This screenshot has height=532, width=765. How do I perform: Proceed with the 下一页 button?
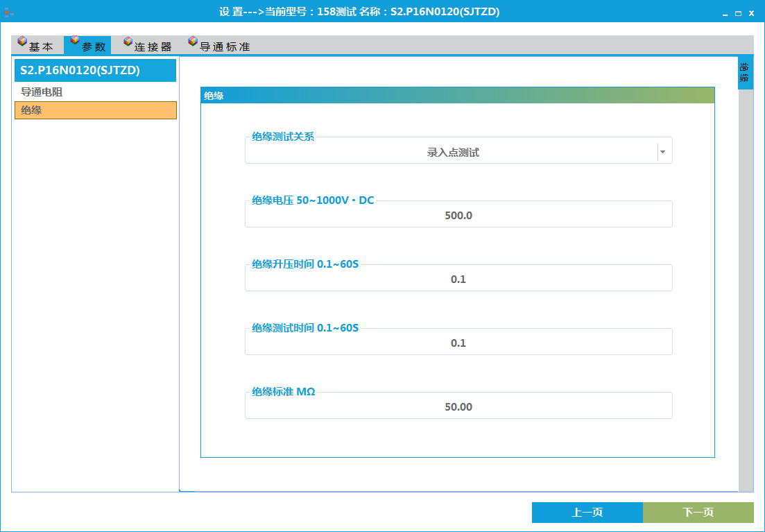pos(698,513)
